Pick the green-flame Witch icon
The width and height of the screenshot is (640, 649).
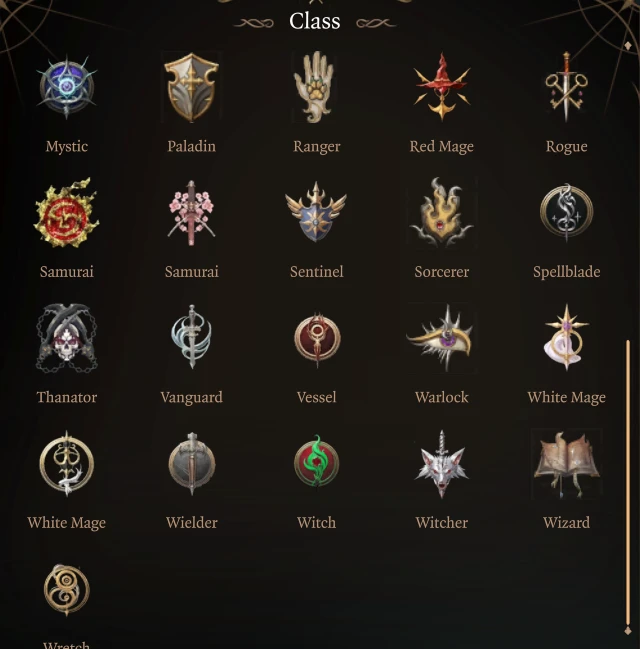tap(316, 463)
